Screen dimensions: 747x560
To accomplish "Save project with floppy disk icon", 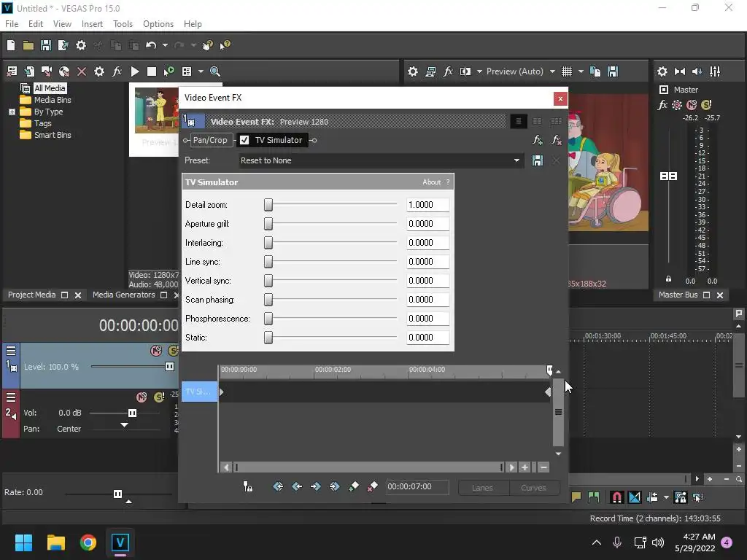I will (x=46, y=45).
